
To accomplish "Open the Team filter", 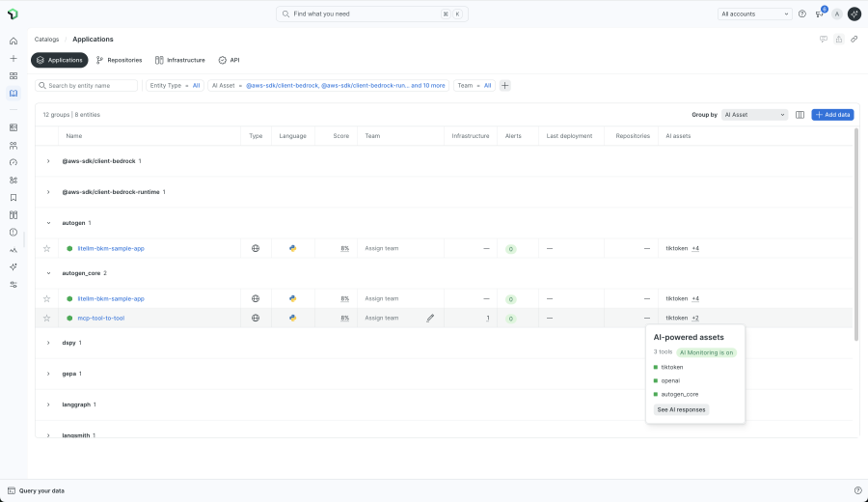I will [x=474, y=85].
